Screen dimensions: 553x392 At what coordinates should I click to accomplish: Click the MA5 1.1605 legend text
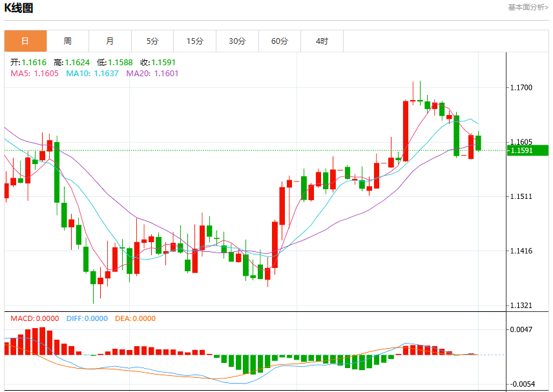(35, 74)
